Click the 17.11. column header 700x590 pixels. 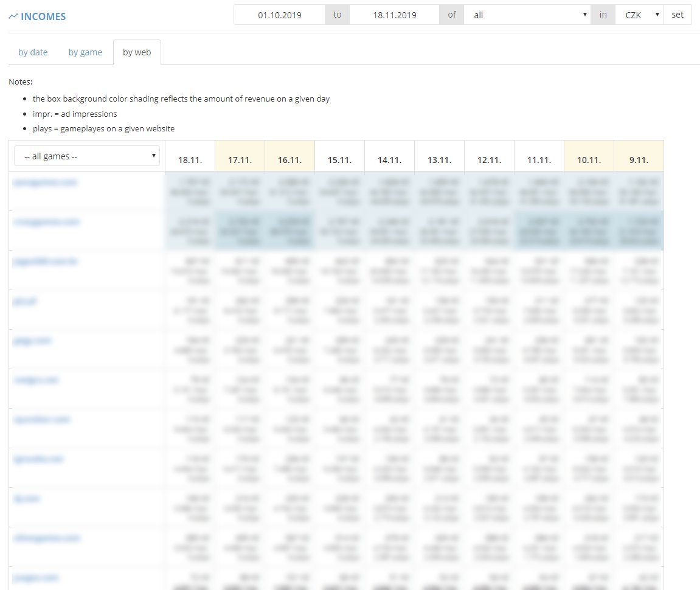240,156
